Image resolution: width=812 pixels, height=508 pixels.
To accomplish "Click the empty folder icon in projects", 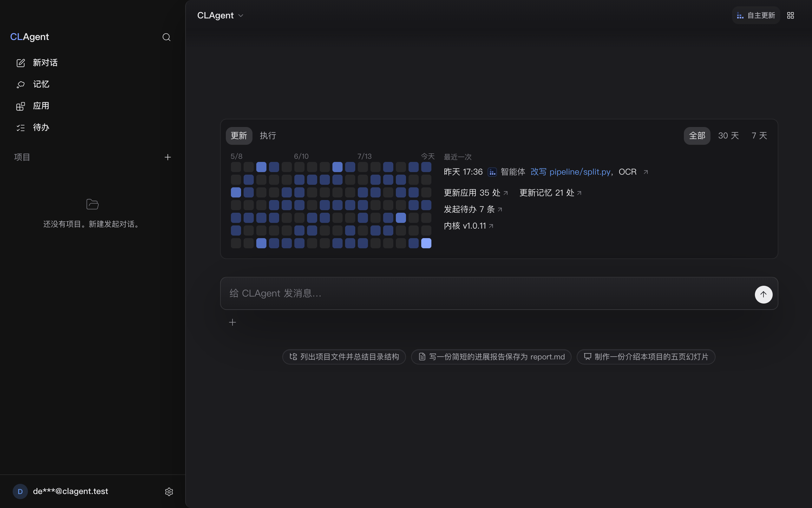I will click(x=92, y=204).
